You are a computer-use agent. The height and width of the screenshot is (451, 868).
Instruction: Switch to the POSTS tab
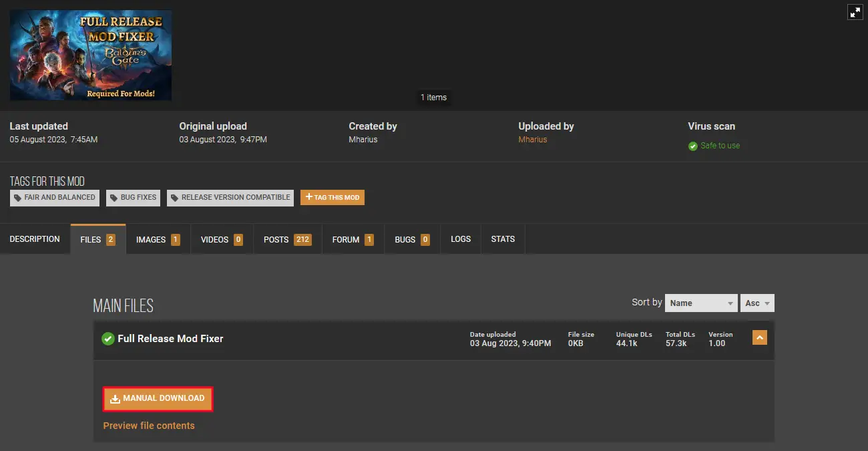tap(288, 239)
